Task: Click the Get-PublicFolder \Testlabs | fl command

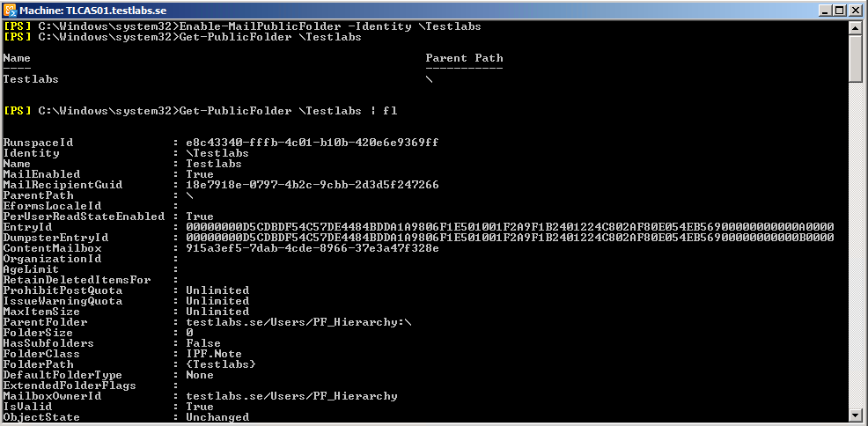Action: pos(289,111)
